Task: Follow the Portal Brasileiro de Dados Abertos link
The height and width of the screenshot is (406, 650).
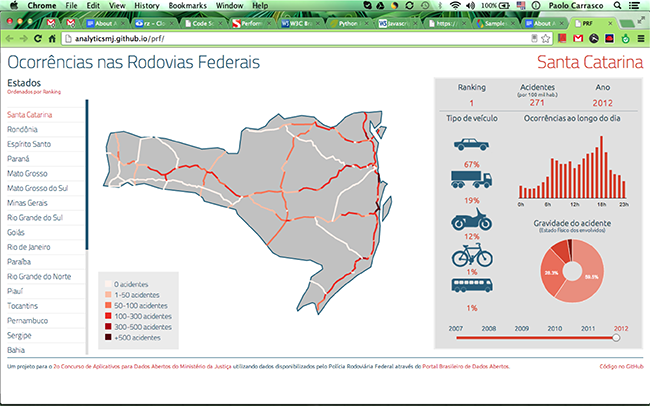Action: point(475,367)
